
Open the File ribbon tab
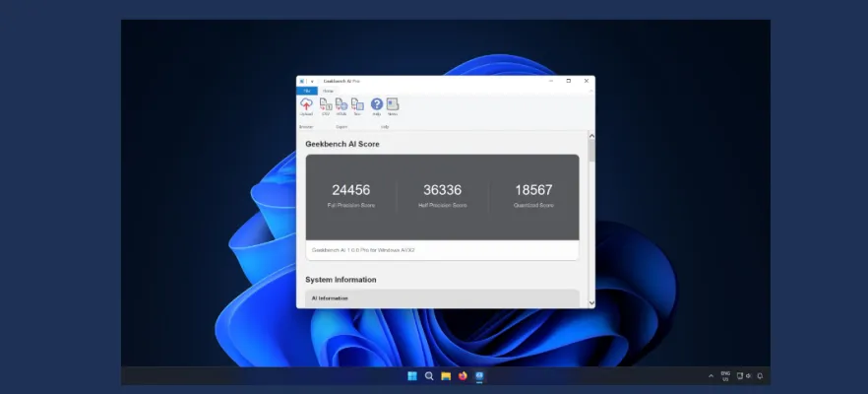pos(307,91)
